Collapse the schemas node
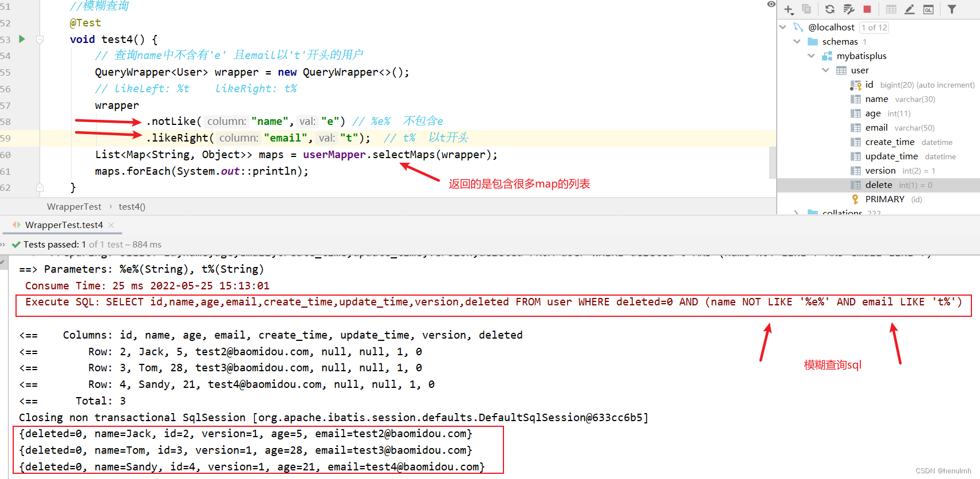 coord(797,41)
